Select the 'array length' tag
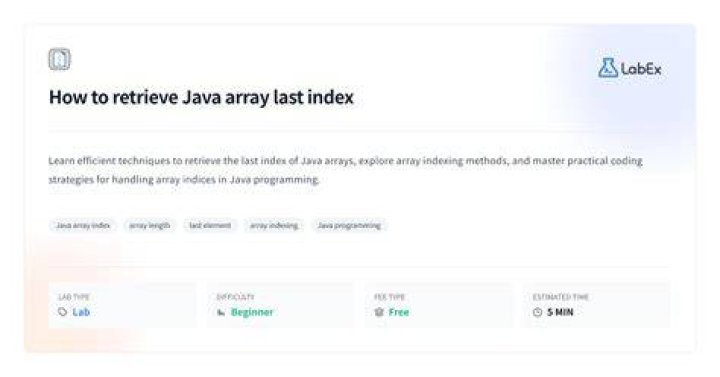The width and height of the screenshot is (720, 377). click(x=150, y=225)
